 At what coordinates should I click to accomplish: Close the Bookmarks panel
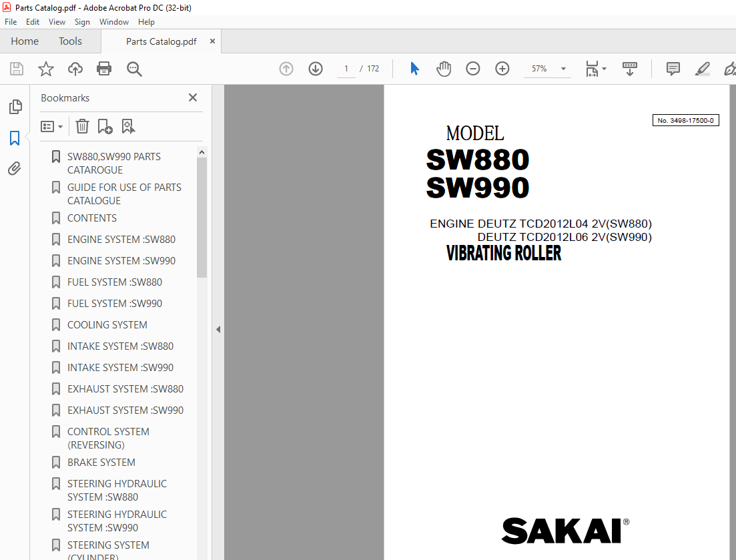click(192, 97)
